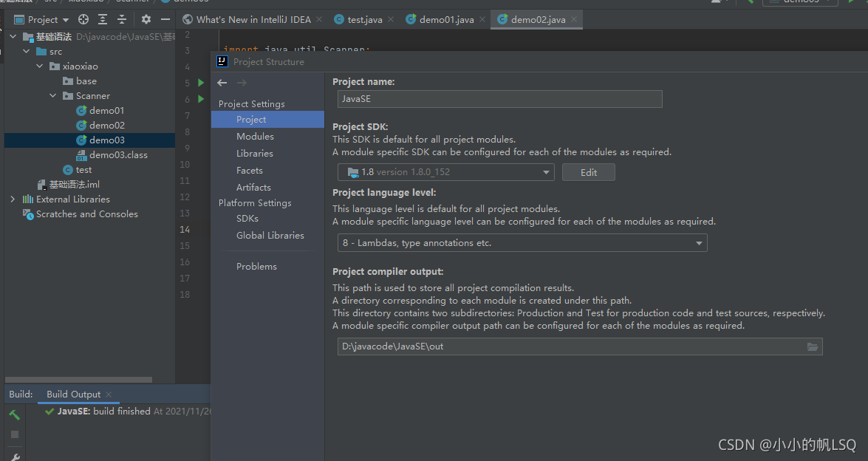Open Project panel settings gear
Image resolution: width=868 pixels, height=461 pixels.
(146, 19)
